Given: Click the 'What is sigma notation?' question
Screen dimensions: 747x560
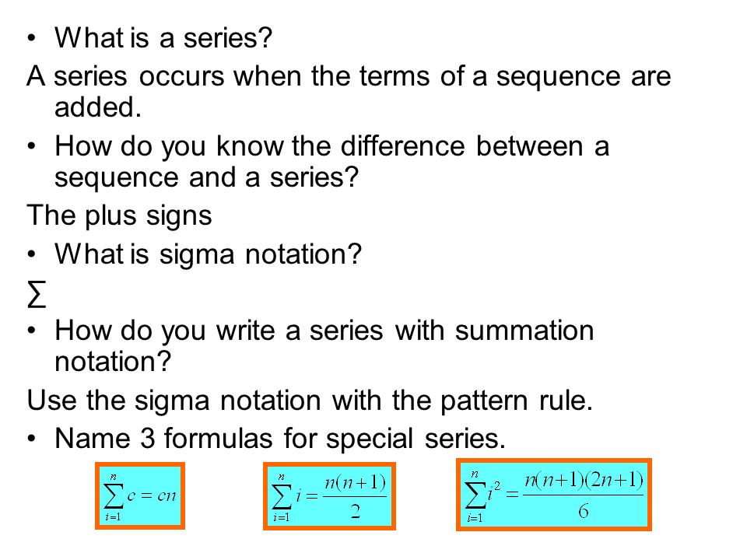Looking at the screenshot, I should pos(209,254).
